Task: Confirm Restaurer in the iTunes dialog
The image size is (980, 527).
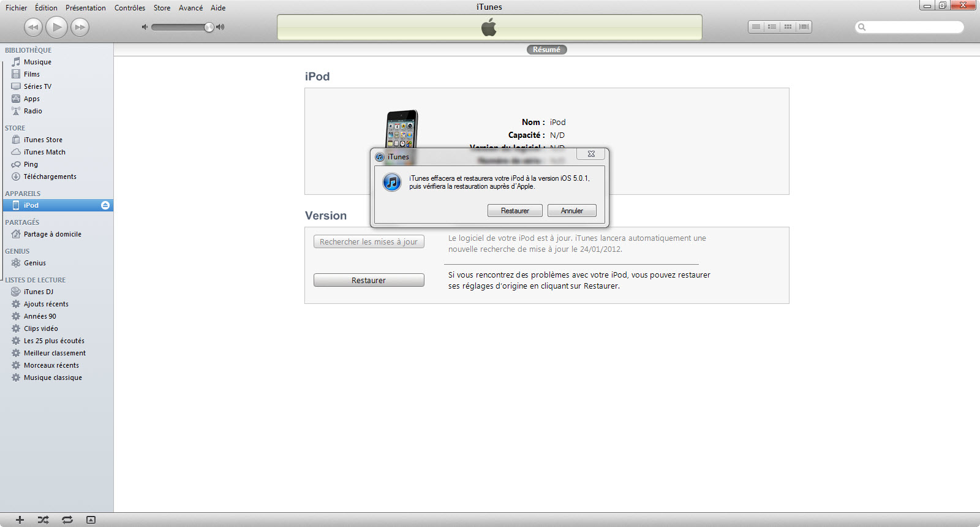Action: pyautogui.click(x=515, y=211)
